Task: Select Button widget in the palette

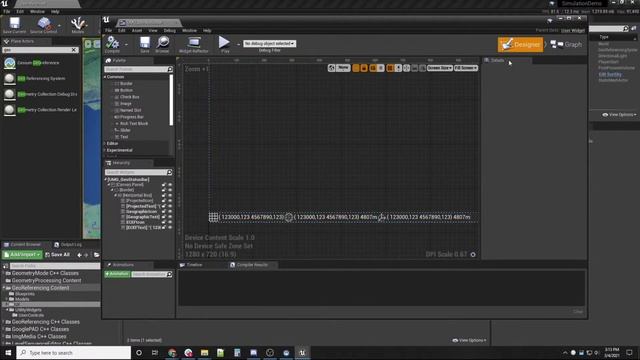Action: pyautogui.click(x=126, y=90)
